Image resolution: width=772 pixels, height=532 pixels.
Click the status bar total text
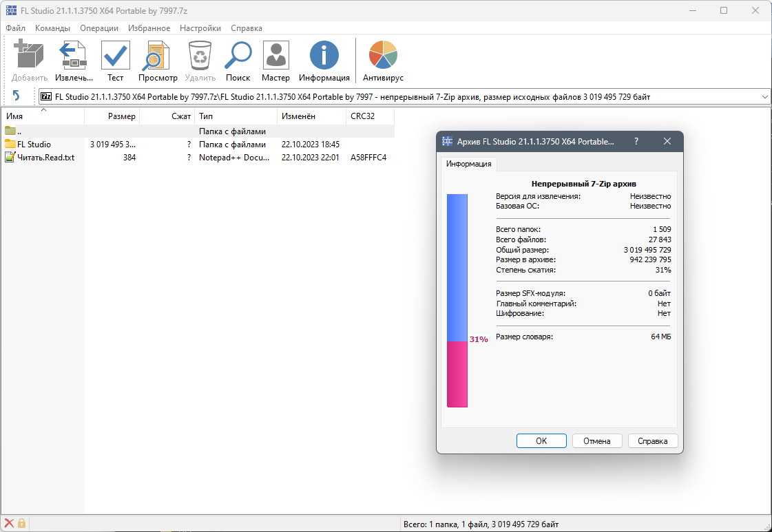click(481, 524)
